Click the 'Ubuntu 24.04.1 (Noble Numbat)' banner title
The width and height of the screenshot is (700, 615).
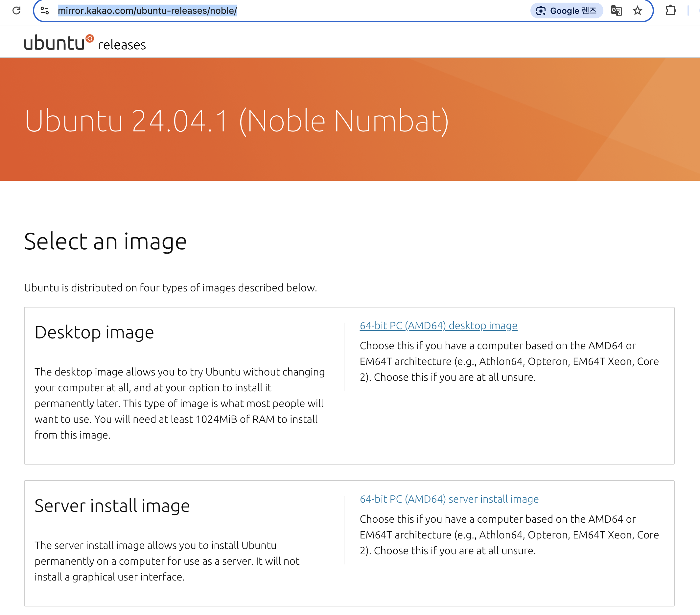(x=237, y=121)
